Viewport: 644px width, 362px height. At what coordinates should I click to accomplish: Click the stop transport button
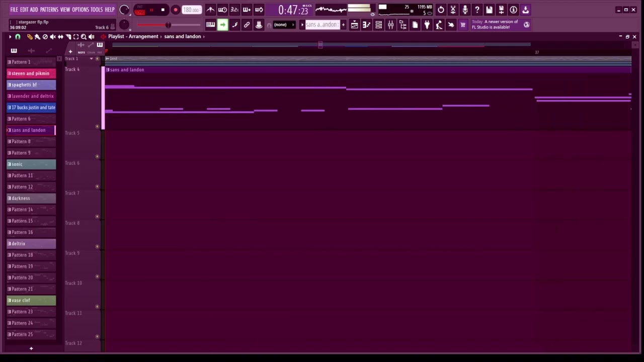click(163, 10)
